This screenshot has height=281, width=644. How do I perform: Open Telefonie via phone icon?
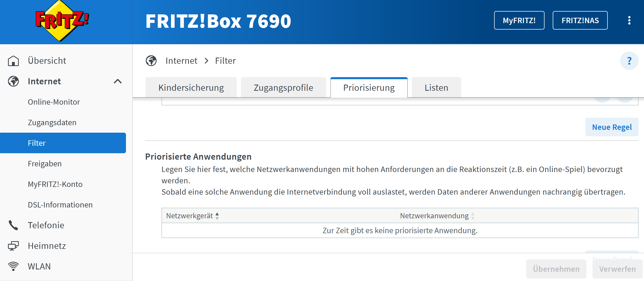point(13,225)
